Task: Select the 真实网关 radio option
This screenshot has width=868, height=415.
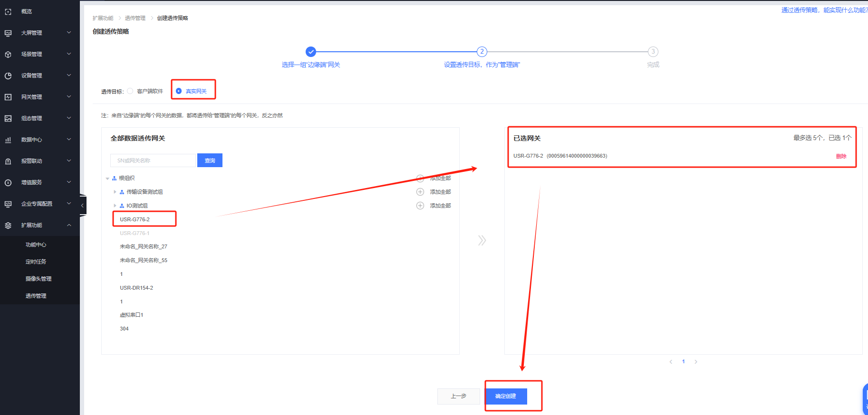Action: (x=179, y=91)
